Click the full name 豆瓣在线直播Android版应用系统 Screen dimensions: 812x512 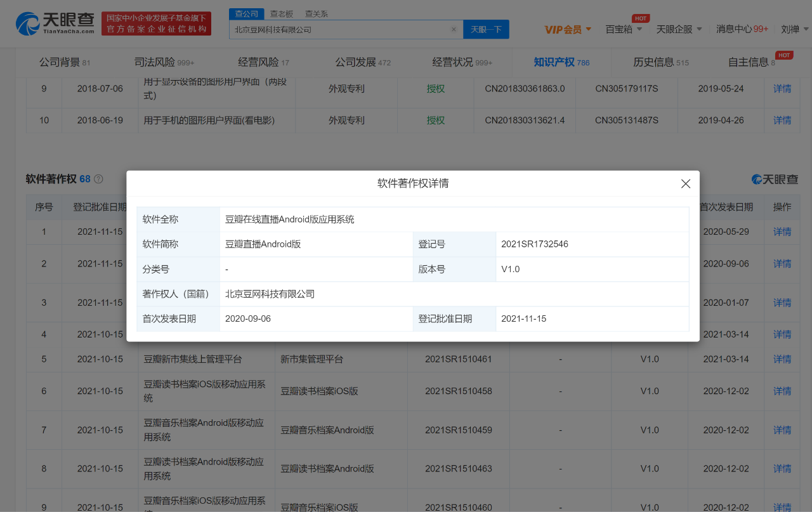tap(290, 220)
